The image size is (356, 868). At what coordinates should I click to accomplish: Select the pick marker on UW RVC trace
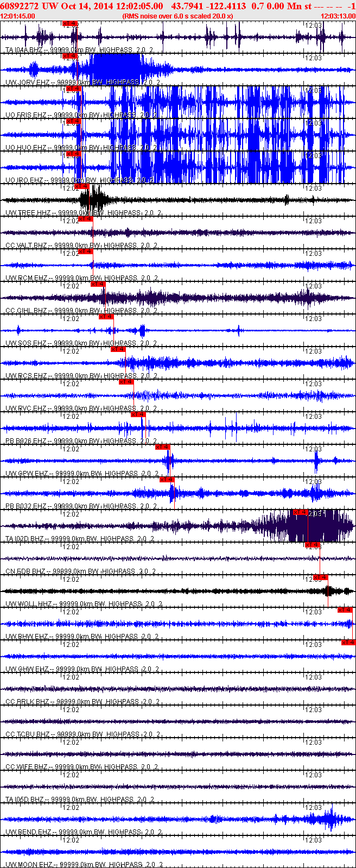click(126, 382)
